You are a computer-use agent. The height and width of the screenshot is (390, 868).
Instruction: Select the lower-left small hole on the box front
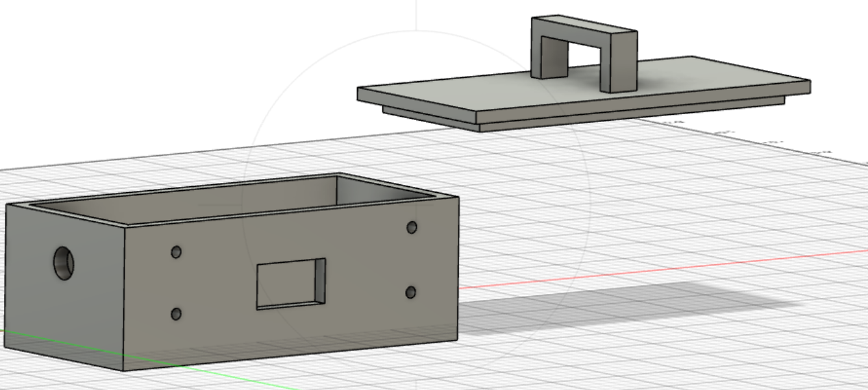coord(176,314)
